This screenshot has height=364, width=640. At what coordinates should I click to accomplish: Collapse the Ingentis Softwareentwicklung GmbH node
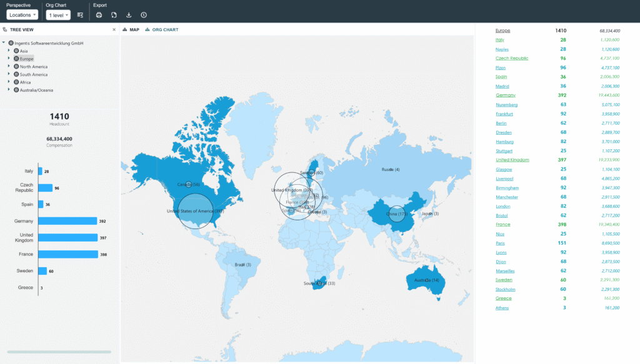pos(4,42)
